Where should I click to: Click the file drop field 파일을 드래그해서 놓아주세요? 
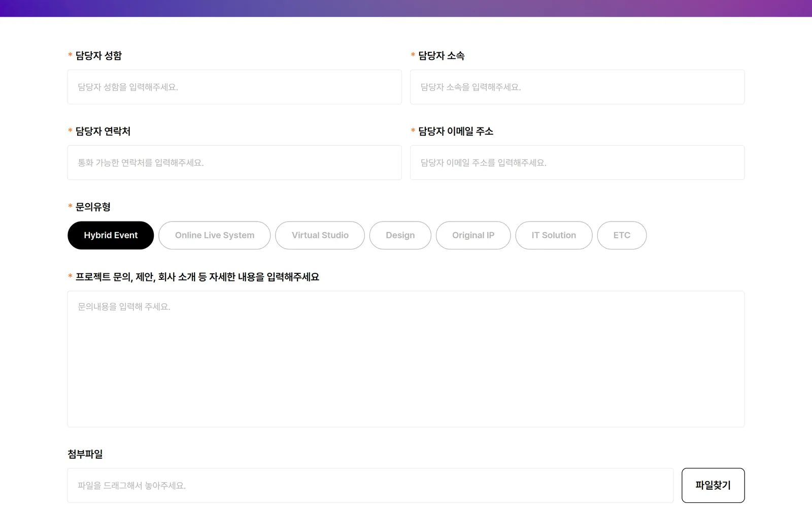point(370,485)
